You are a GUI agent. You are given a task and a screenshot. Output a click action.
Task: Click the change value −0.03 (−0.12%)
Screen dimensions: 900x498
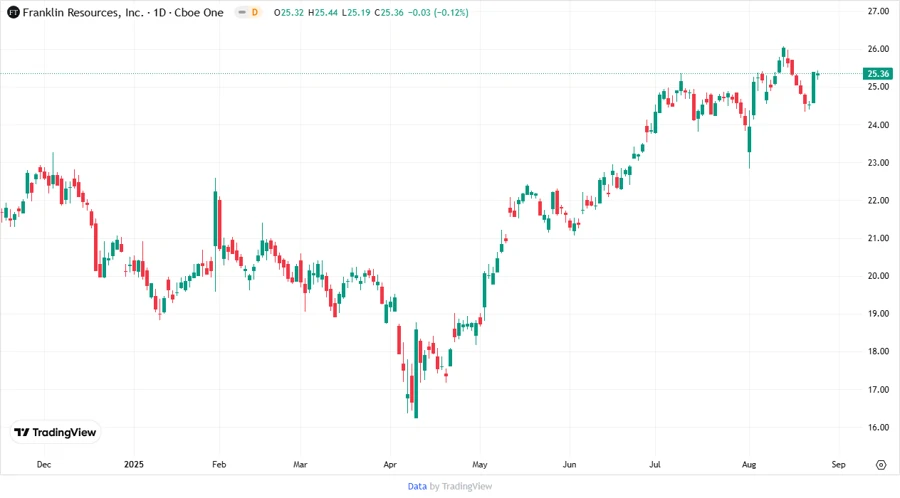[438, 13]
